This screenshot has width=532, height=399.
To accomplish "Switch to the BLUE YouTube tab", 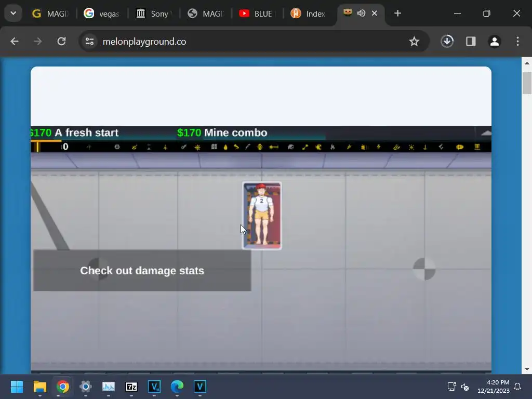I will pyautogui.click(x=257, y=14).
